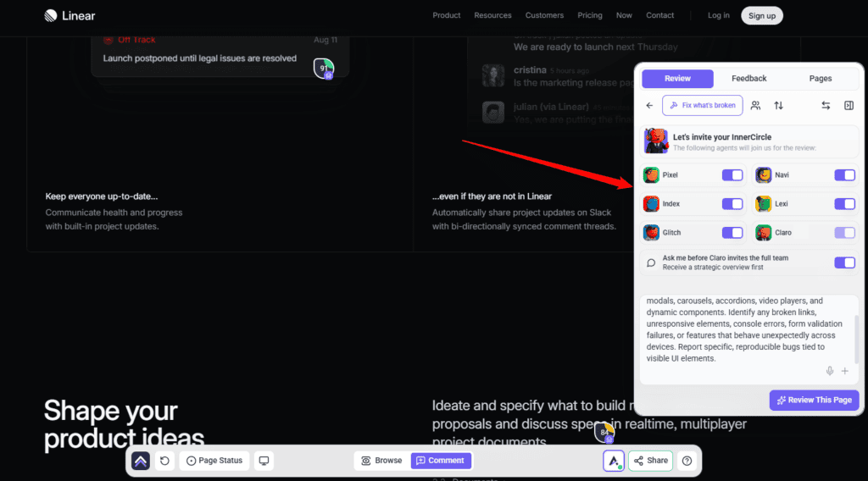Click the Log in link
Image resolution: width=868 pixels, height=481 pixels.
click(719, 15)
